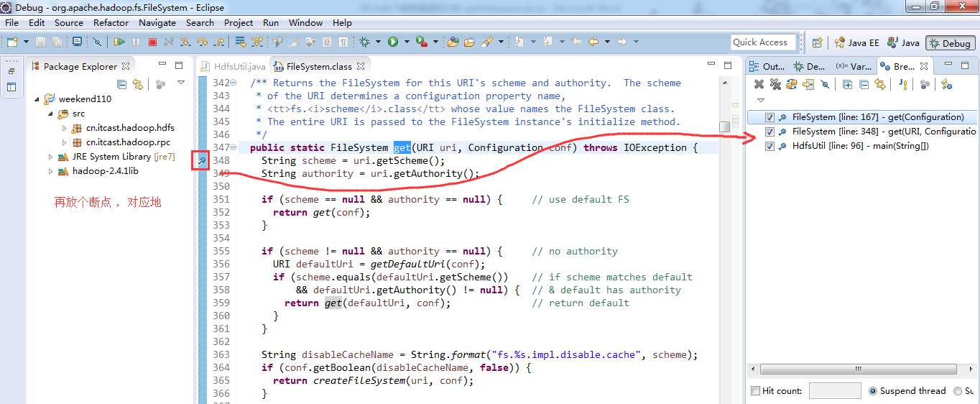The image size is (980, 404).
Task: Click the Open Type toolbar icon
Action: 453,42
